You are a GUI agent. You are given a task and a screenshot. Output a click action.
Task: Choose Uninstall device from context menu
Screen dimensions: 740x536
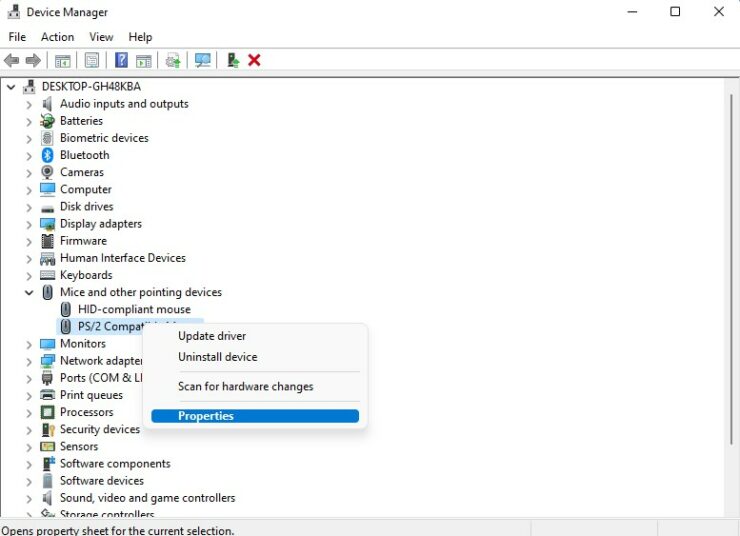255,357
